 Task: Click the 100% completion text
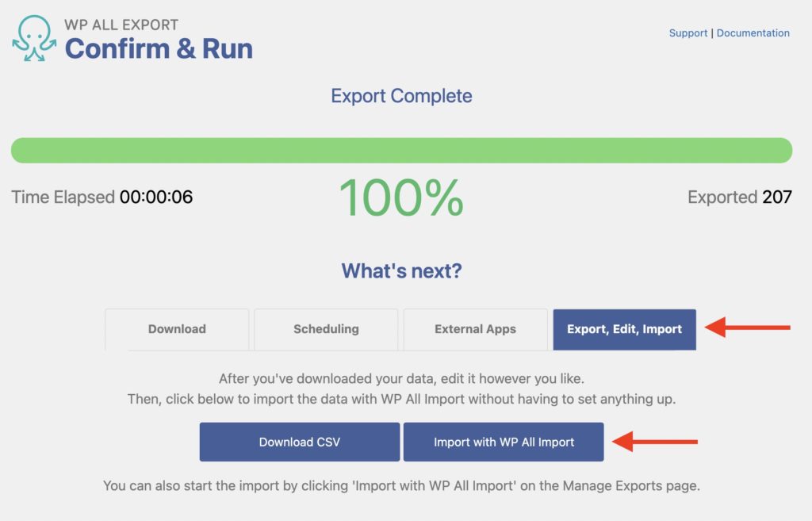pos(401,196)
